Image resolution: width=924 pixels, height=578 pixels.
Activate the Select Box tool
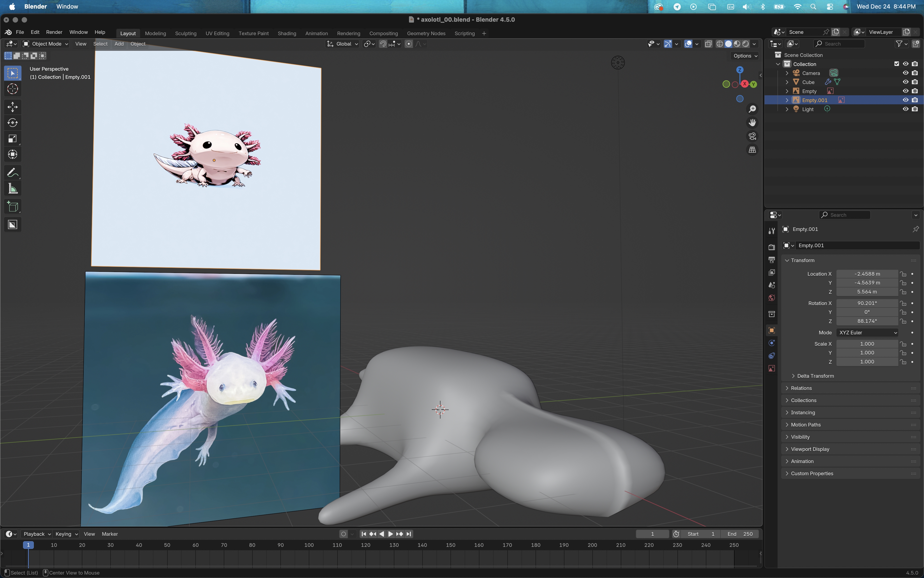13,73
